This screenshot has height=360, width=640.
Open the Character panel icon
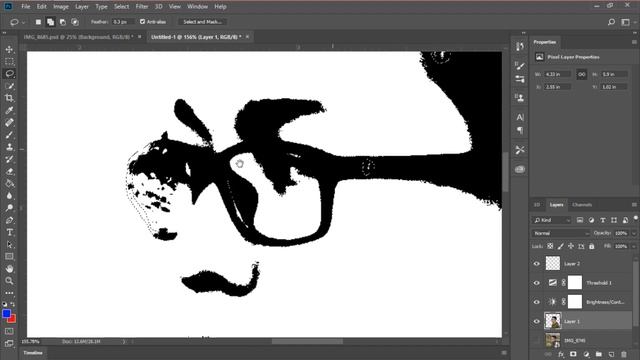(520, 117)
